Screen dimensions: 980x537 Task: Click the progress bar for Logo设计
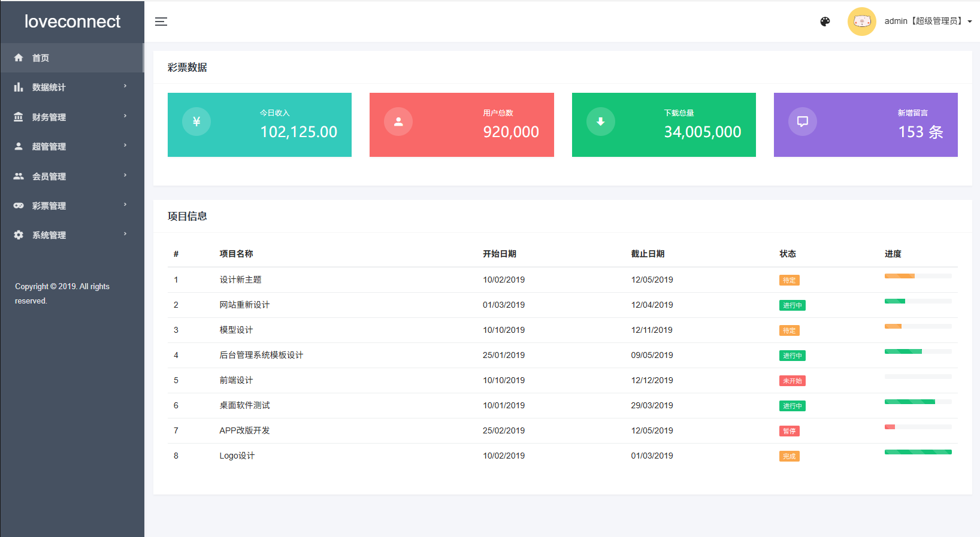918,452
